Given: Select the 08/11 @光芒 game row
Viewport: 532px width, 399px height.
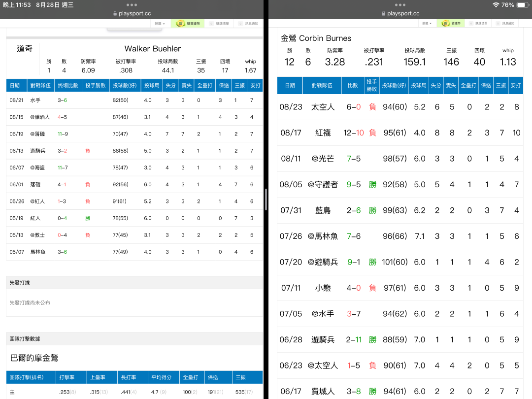Looking at the screenshot, I should tap(400, 159).
